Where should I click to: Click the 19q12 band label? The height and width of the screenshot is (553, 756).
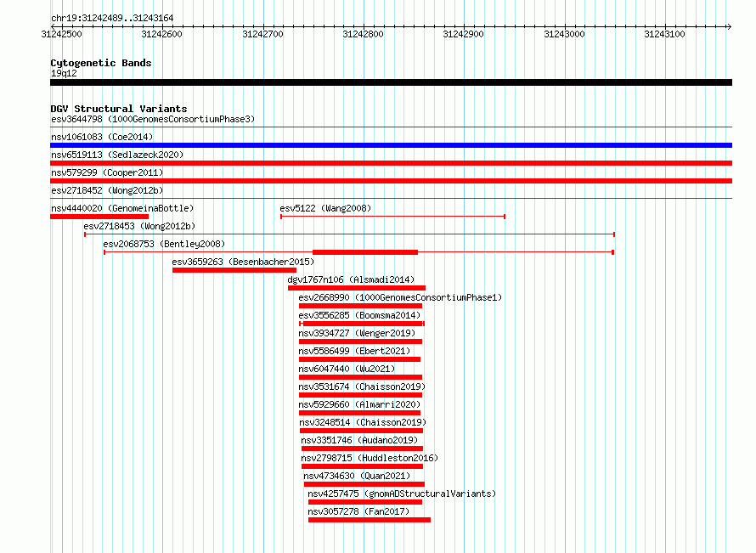tap(64, 73)
